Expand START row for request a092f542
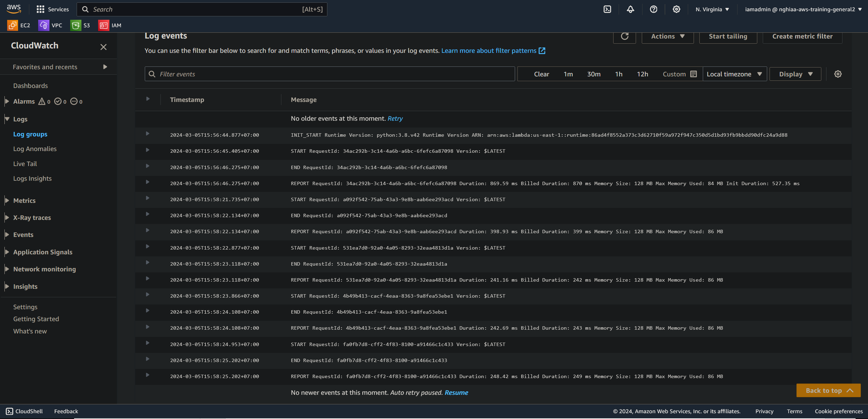 point(148,198)
